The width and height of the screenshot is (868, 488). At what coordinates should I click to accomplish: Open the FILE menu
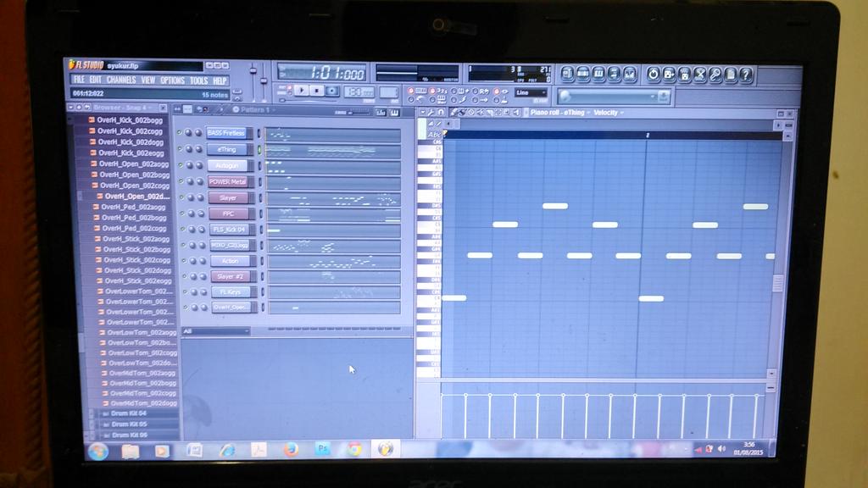tap(79, 80)
